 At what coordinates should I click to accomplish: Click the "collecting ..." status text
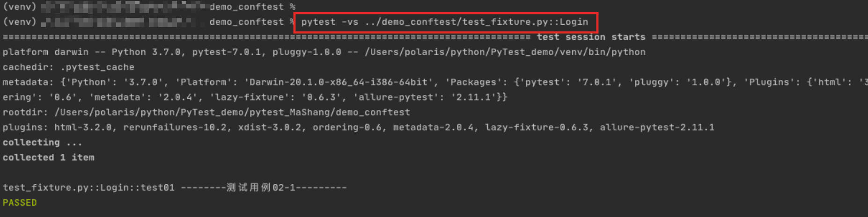pyautogui.click(x=42, y=142)
